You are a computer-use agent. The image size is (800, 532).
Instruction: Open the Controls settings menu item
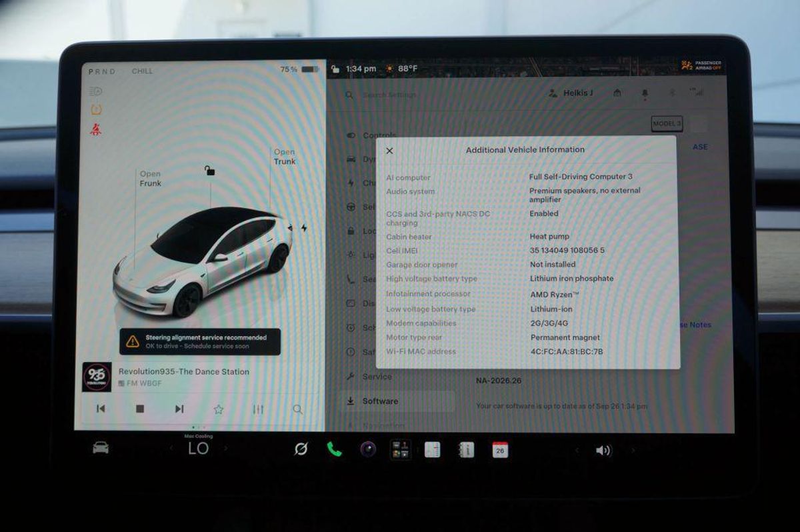point(371,135)
